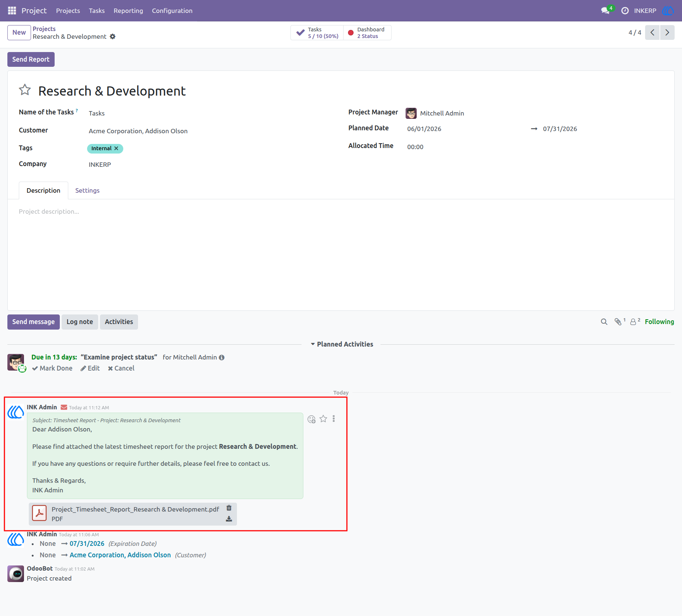Viewport: 682px width, 616px height.
Task: Click project title Research & Development field
Action: (112, 91)
